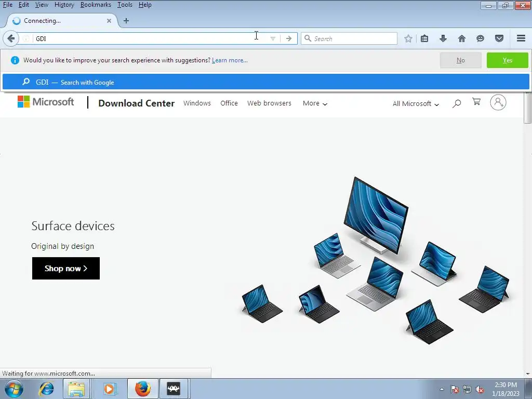Go back with the browser back arrow
The image size is (532, 399).
11,38
